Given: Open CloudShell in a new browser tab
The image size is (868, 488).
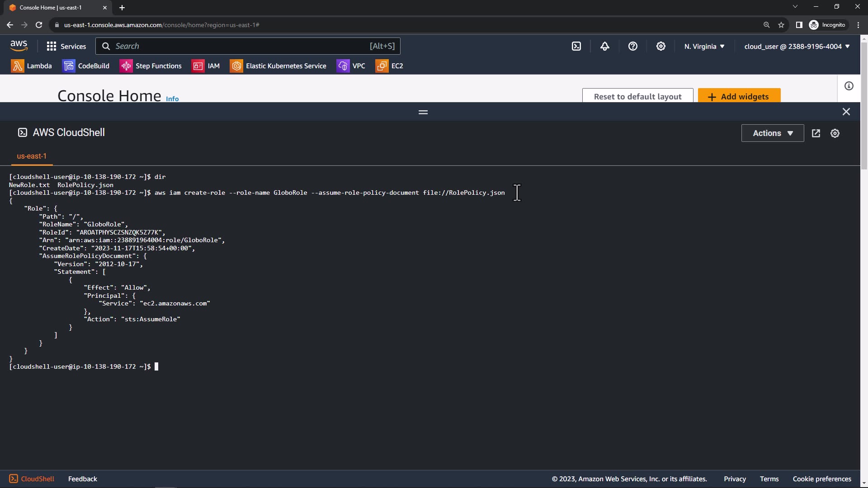Looking at the screenshot, I should (816, 133).
